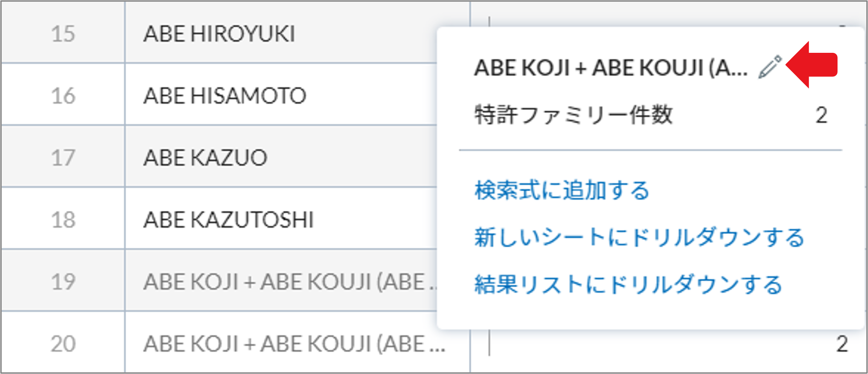Click the 特許ファミリー件数 label
The width and height of the screenshot is (868, 374).
click(573, 115)
